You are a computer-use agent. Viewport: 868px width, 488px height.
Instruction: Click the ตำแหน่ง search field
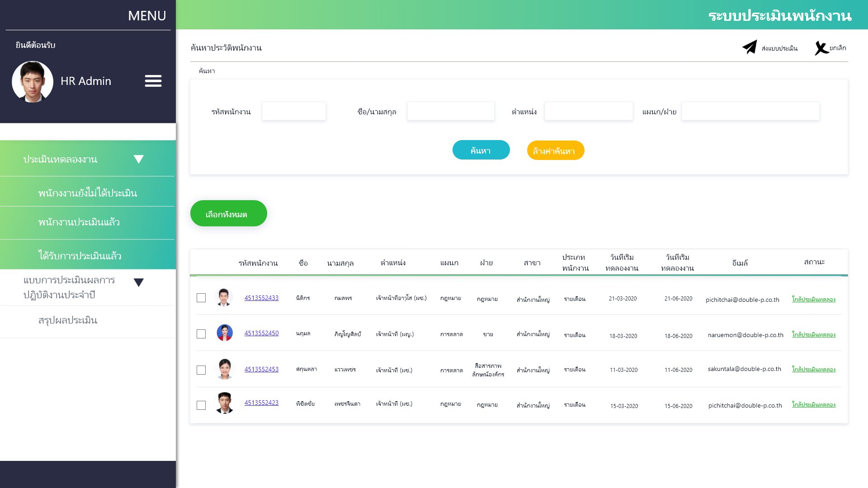click(x=589, y=111)
